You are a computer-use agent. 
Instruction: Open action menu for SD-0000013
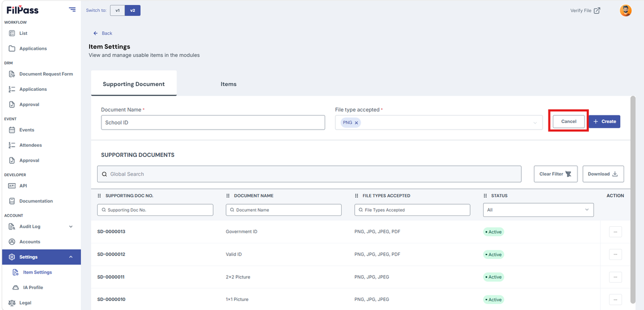[615, 232]
